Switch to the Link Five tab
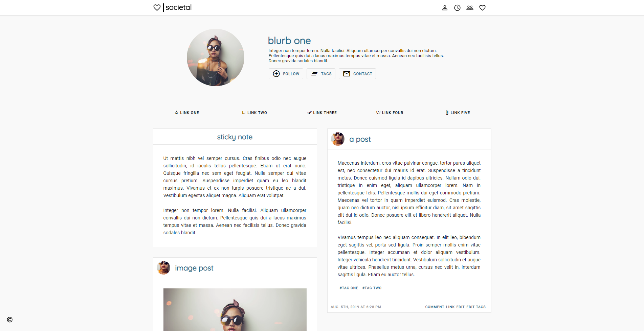The height and width of the screenshot is (331, 644). pyautogui.click(x=458, y=113)
